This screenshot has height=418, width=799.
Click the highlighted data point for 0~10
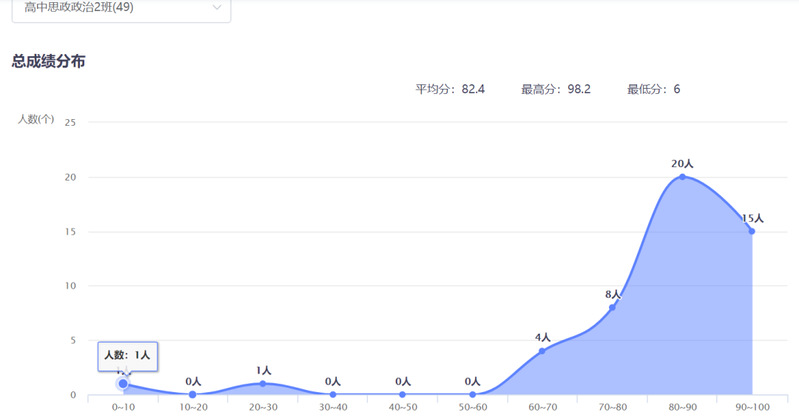[x=123, y=383]
